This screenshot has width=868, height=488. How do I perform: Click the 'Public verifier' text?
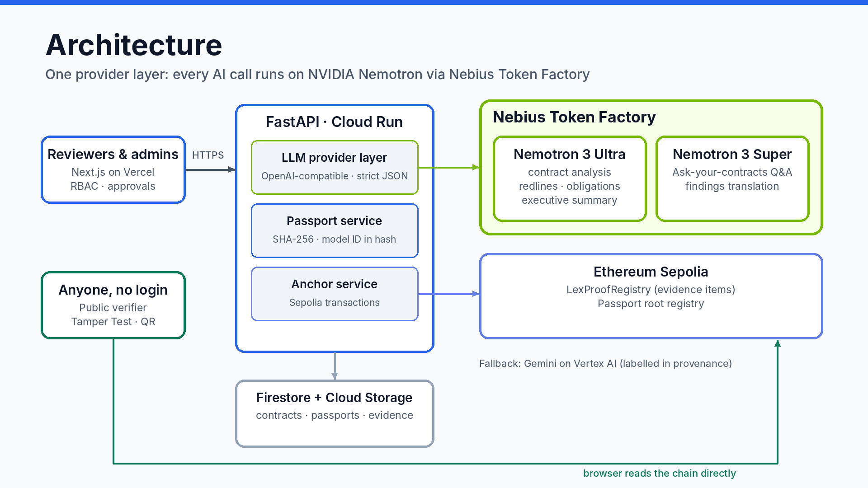click(x=113, y=308)
